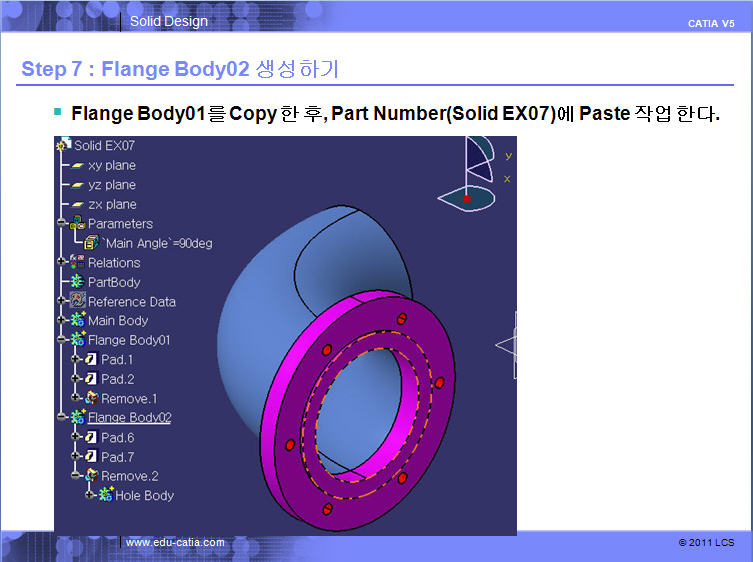The height and width of the screenshot is (562, 753).
Task: Click the Solid EX07 root part icon
Action: (x=64, y=144)
